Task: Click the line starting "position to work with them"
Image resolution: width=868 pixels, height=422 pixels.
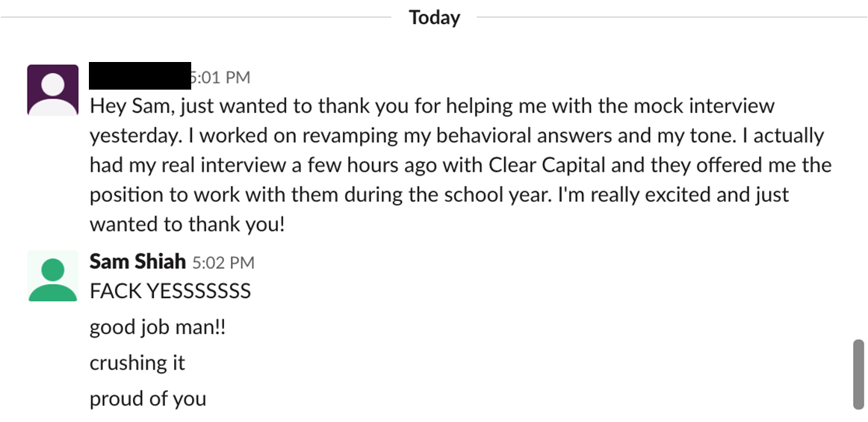Action: 439,195
